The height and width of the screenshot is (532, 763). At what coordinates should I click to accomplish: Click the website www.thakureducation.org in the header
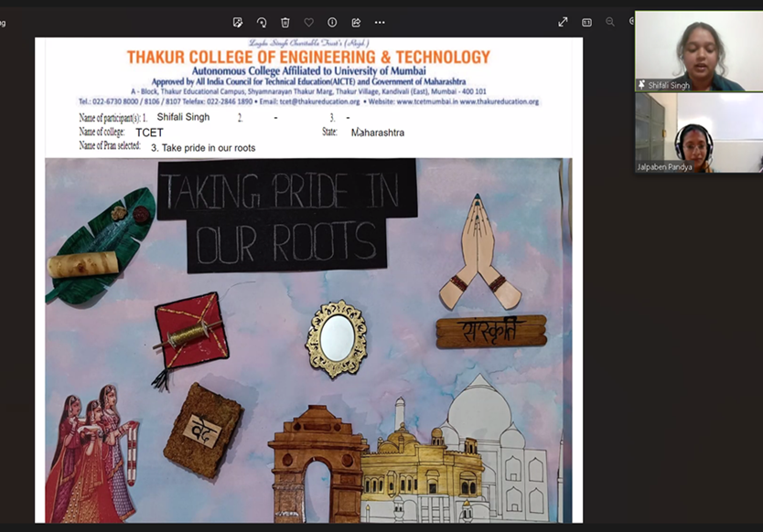pos(500,101)
